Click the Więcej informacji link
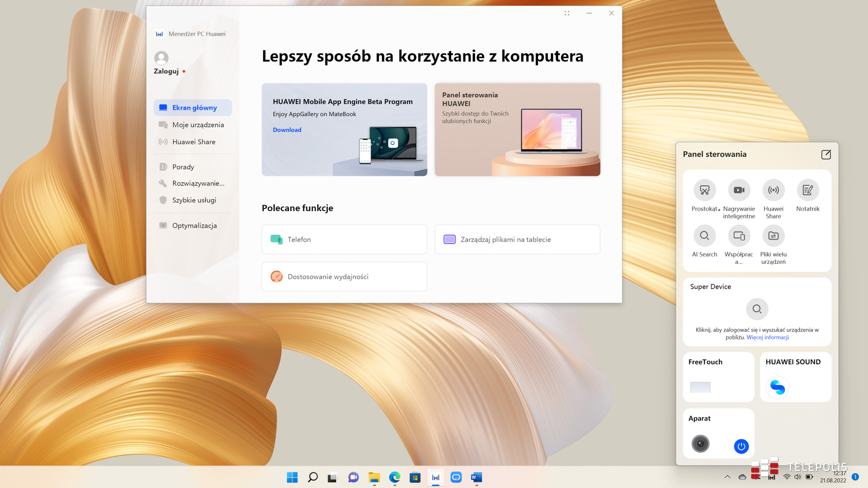Viewport: 868px width, 488px height. coord(767,338)
